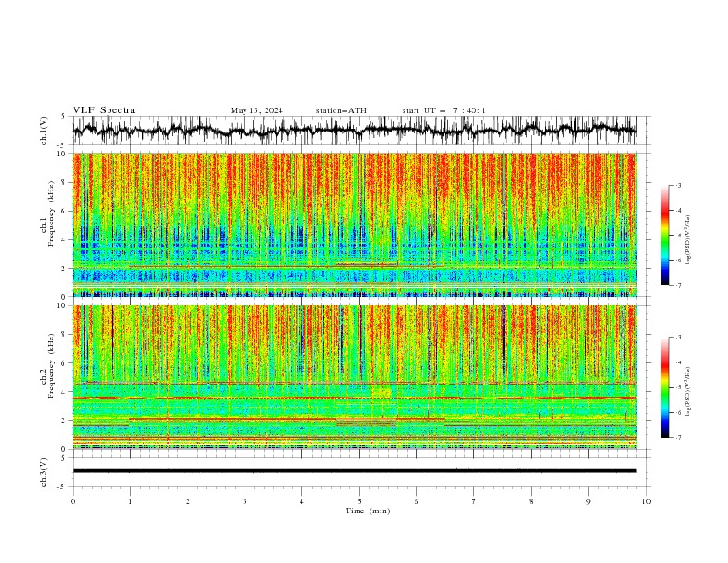Click the ch.2 color bar 'log(PSD)(V²/Hz)' label
This screenshot has width=728, height=563.
pos(688,391)
